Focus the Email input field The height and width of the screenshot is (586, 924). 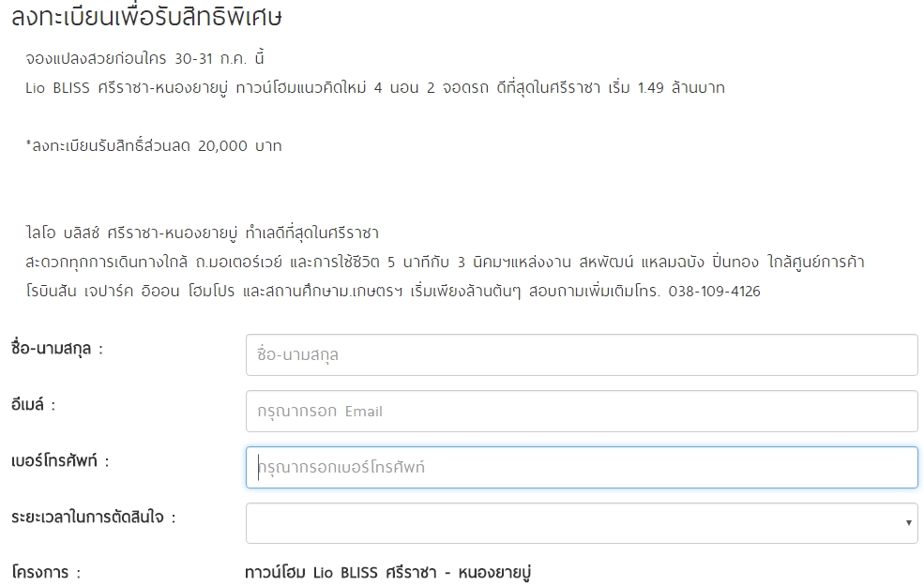[581, 411]
